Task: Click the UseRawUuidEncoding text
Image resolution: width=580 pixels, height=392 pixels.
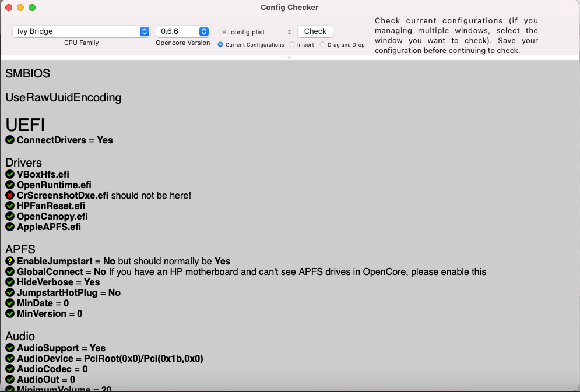Action: click(x=64, y=97)
